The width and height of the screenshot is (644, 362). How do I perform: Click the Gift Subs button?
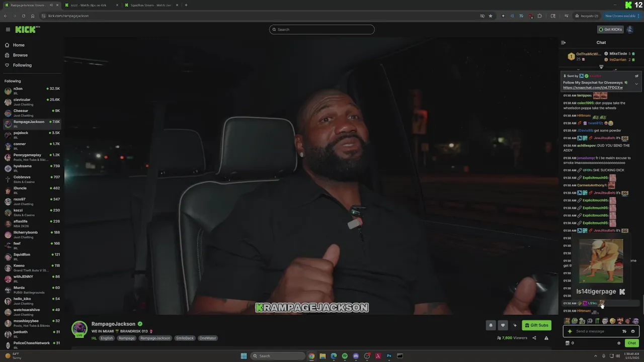(536, 325)
